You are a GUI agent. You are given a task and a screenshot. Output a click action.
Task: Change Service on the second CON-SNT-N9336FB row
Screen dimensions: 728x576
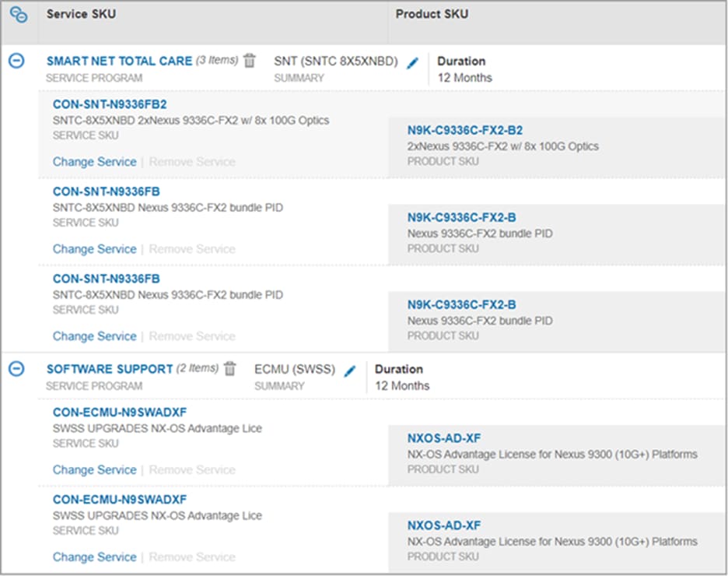click(95, 336)
